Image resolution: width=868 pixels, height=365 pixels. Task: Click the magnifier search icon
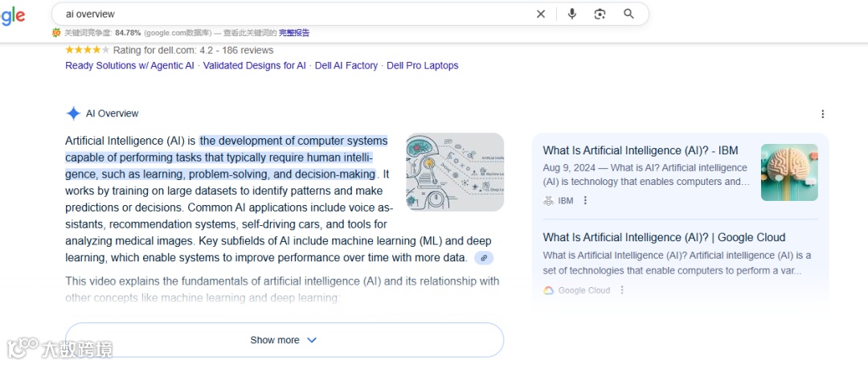(x=628, y=14)
